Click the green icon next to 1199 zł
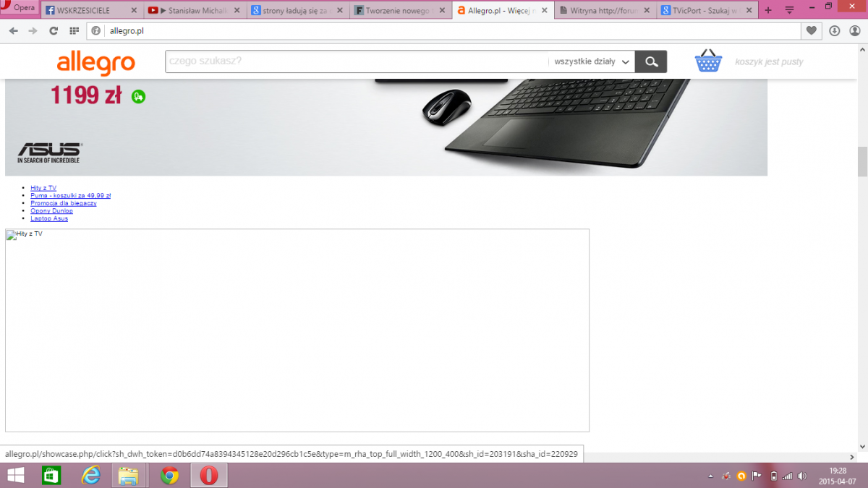868x488 pixels. (x=138, y=96)
